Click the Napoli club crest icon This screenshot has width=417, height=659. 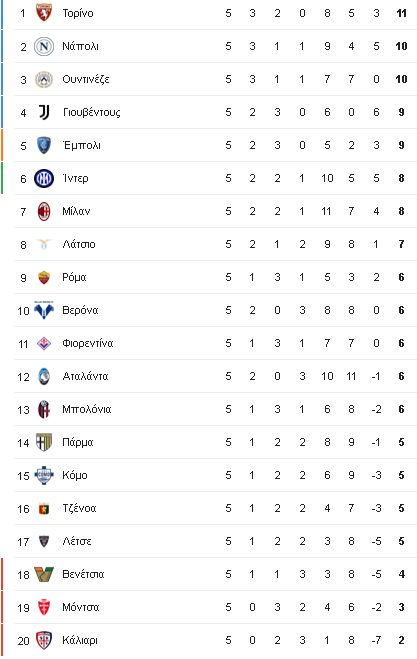click(44, 46)
